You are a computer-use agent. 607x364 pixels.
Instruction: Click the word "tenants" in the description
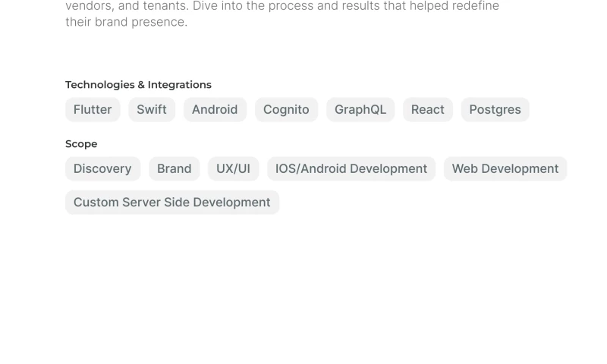165,6
